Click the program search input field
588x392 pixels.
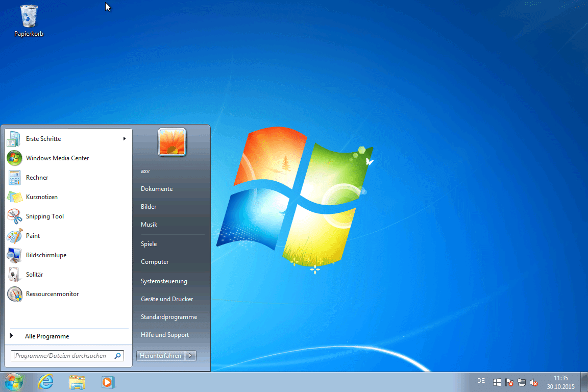tap(64, 355)
